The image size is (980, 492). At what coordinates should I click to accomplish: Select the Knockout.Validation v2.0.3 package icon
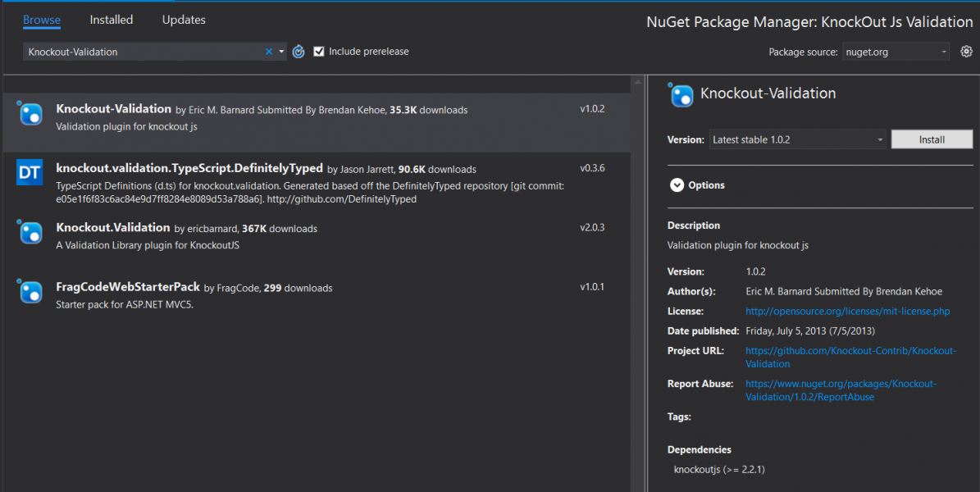click(30, 232)
